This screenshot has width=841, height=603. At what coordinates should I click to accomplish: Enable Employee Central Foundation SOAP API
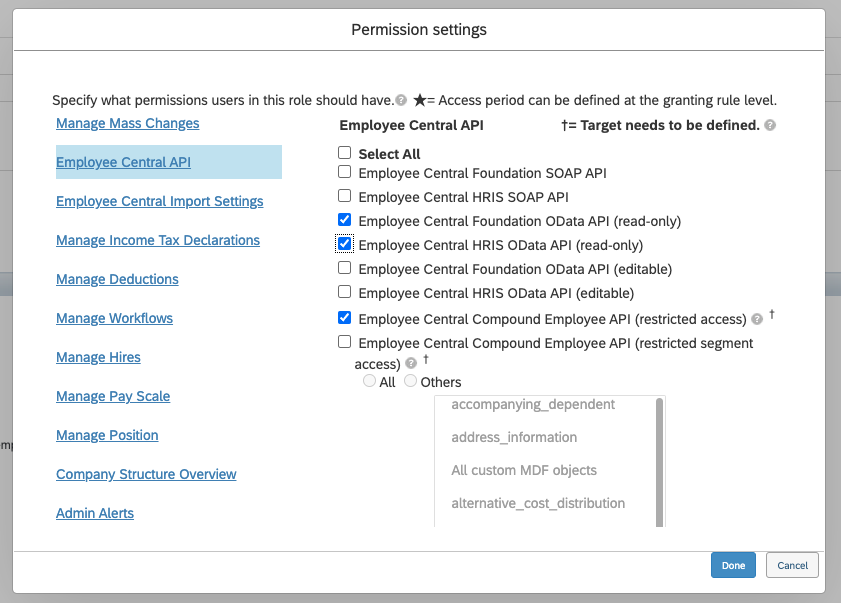[x=345, y=172]
